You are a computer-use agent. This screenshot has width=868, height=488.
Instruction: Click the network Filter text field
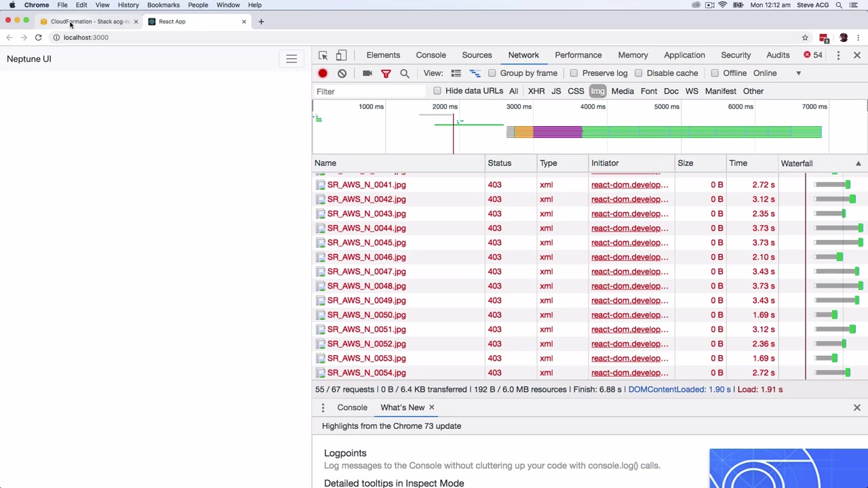tap(370, 91)
